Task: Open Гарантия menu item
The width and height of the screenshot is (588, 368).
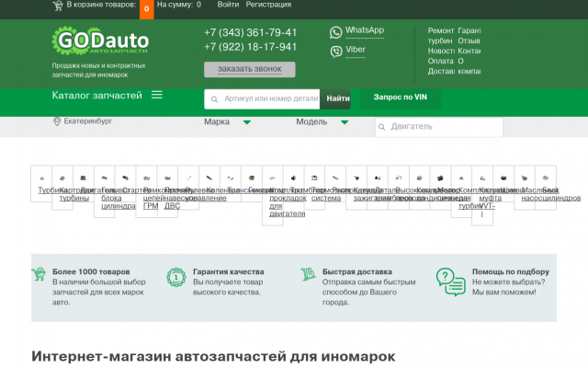Action: (x=469, y=30)
